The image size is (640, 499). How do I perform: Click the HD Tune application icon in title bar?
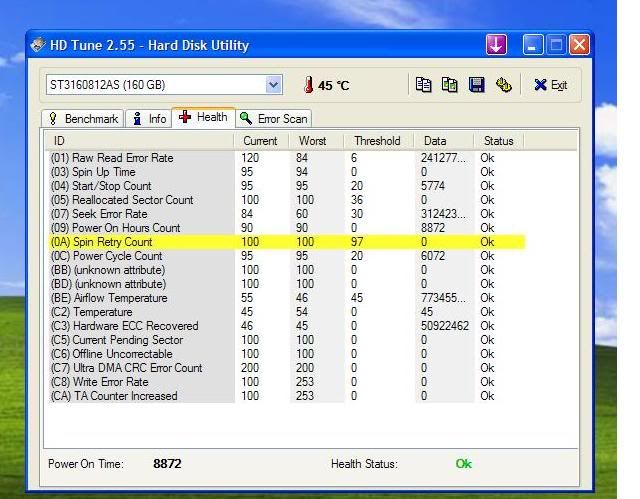[40, 45]
